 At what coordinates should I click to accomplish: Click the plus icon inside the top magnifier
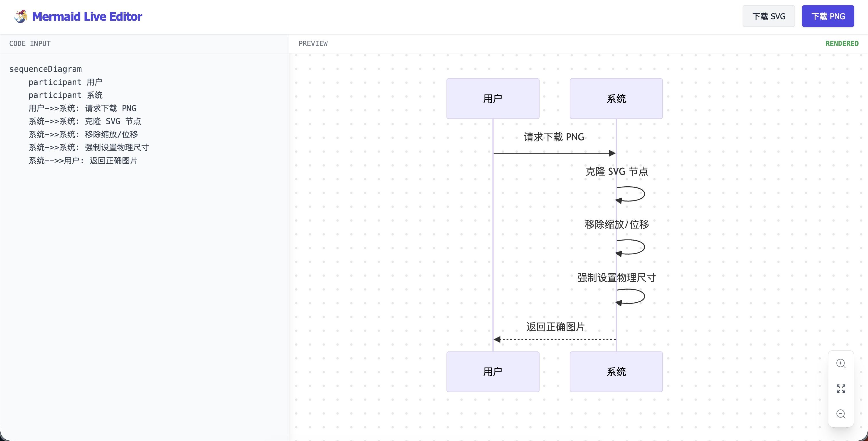tap(840, 362)
